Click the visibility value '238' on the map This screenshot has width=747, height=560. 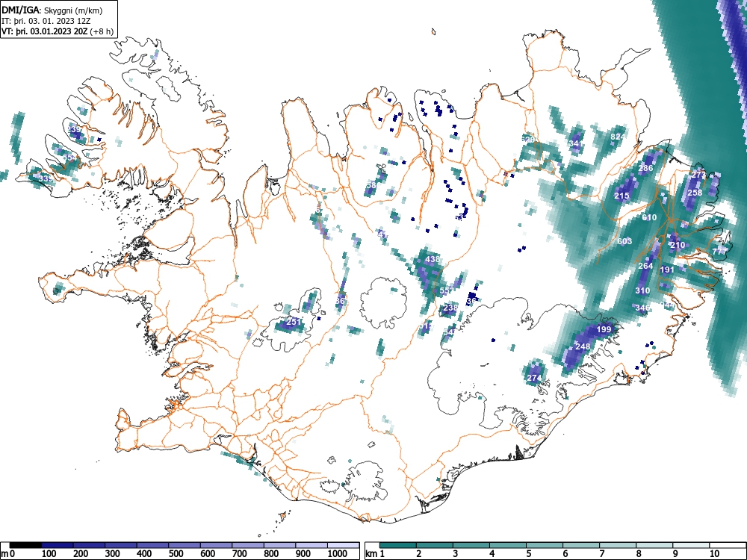(450, 308)
